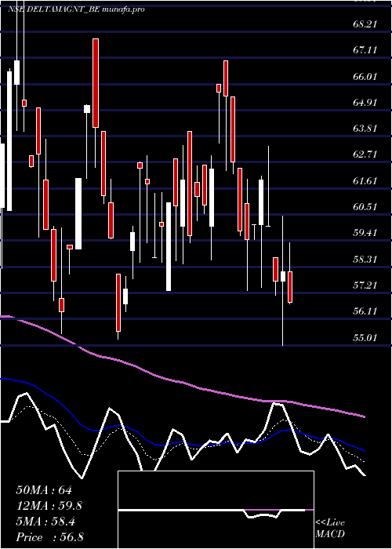Click the last red candlestick near 57.21

click(x=290, y=287)
